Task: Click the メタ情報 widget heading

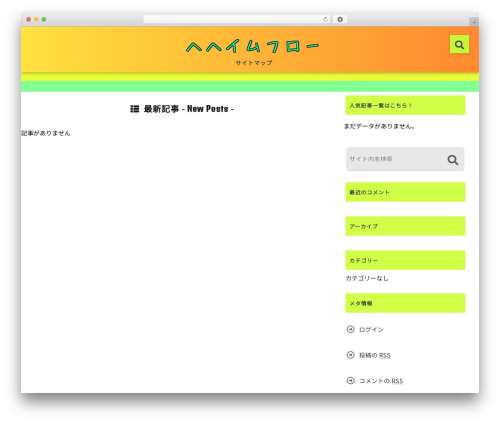Action: pos(405,303)
